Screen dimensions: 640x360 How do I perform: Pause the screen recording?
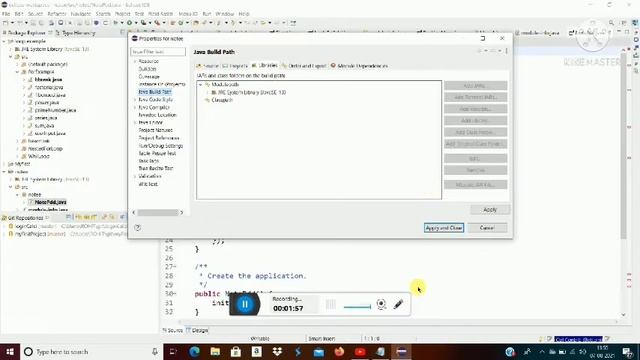[x=245, y=304]
